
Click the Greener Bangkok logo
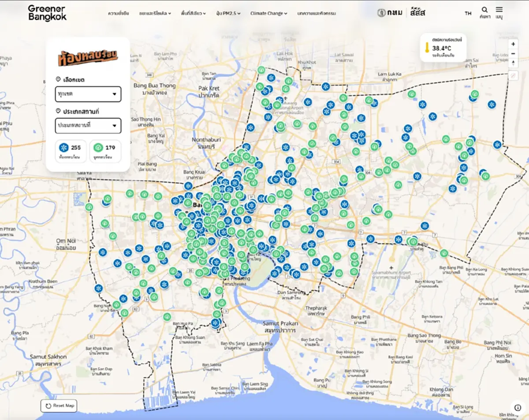tap(47, 13)
